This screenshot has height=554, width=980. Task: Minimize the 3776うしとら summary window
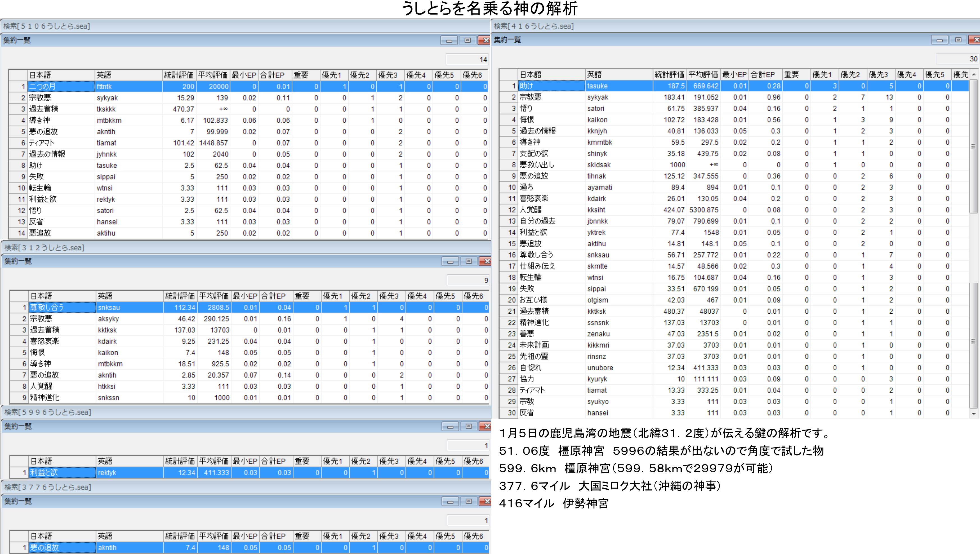click(x=450, y=501)
